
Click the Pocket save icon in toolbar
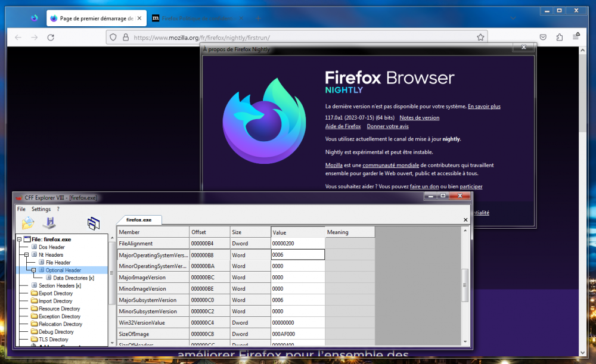pyautogui.click(x=543, y=37)
